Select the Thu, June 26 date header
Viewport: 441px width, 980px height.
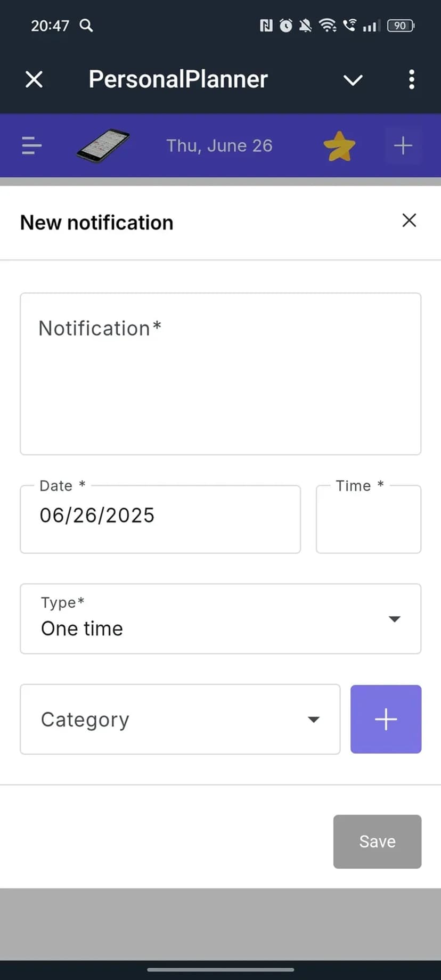(219, 145)
